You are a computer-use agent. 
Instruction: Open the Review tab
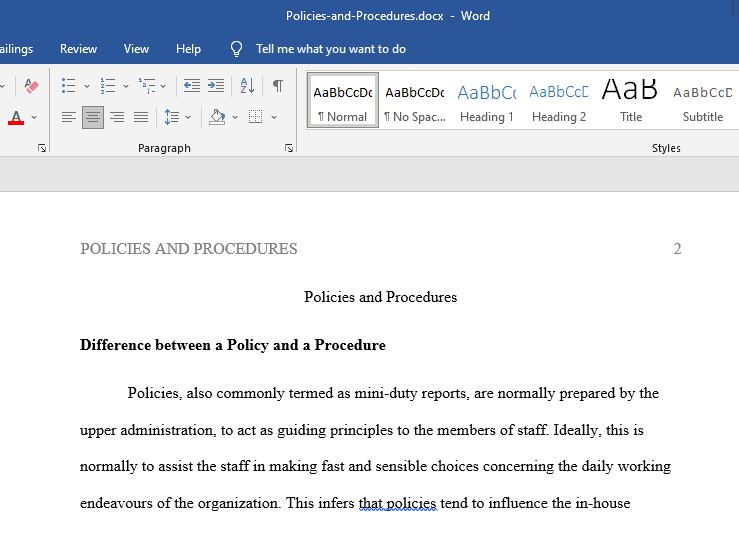click(x=78, y=49)
